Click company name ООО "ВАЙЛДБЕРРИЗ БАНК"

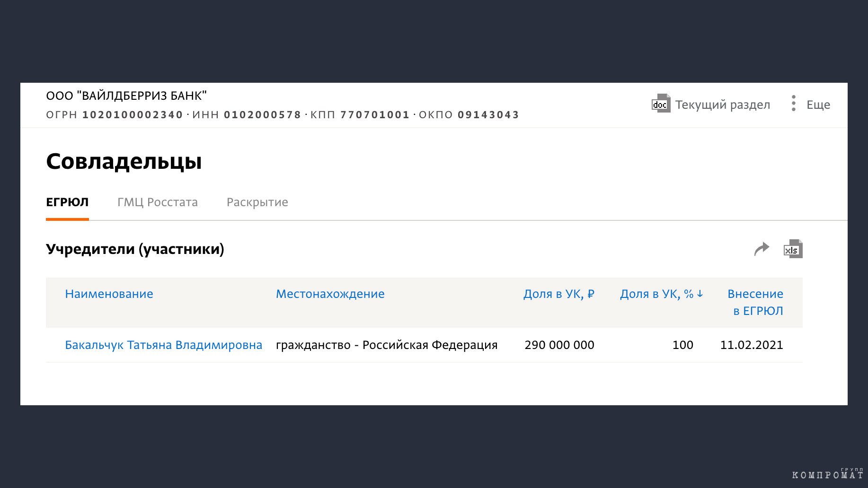click(126, 96)
